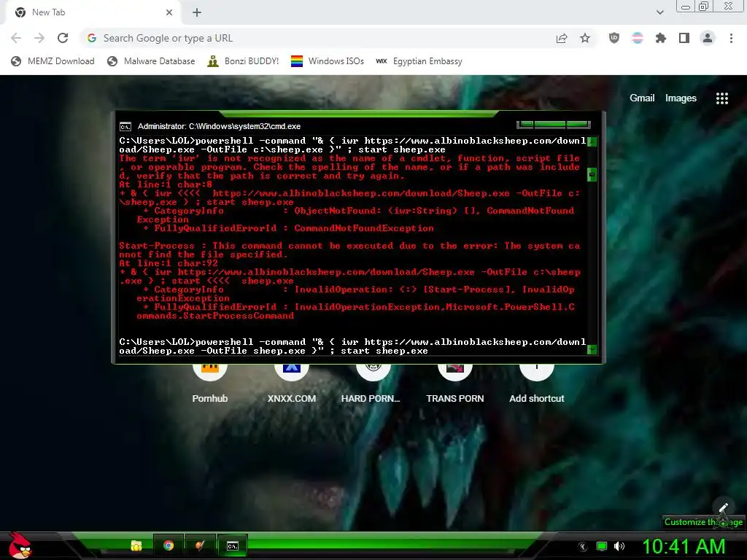Open the Images link
The image size is (747, 560).
coord(681,98)
